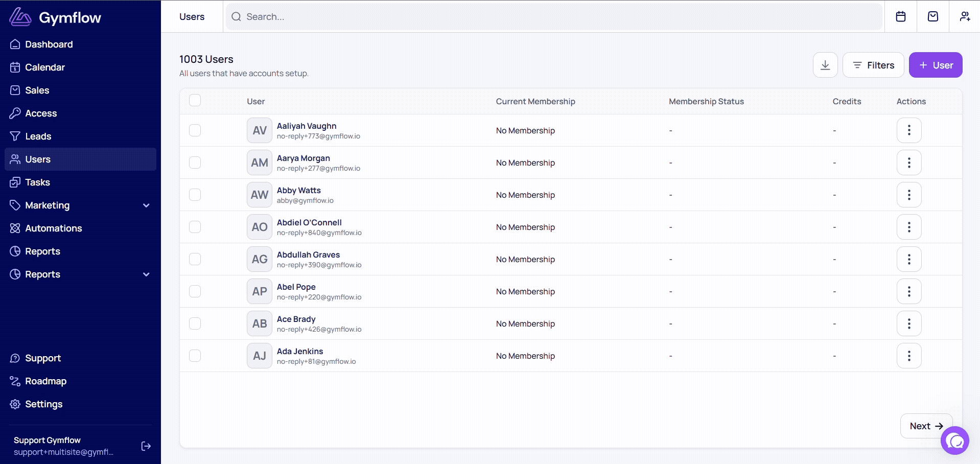The width and height of the screenshot is (980, 464).
Task: Click the magnifier icon in the search bar
Action: 236,17
